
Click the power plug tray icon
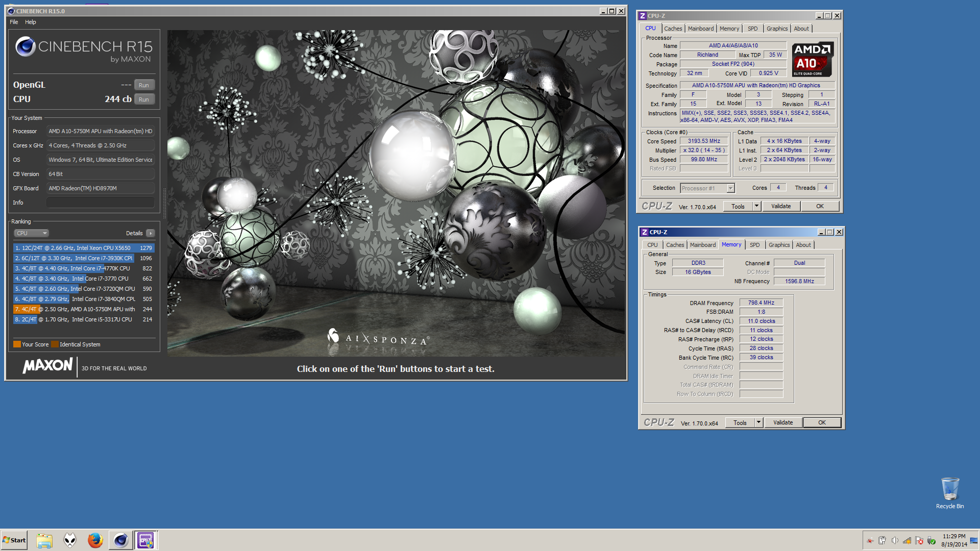pos(883,541)
